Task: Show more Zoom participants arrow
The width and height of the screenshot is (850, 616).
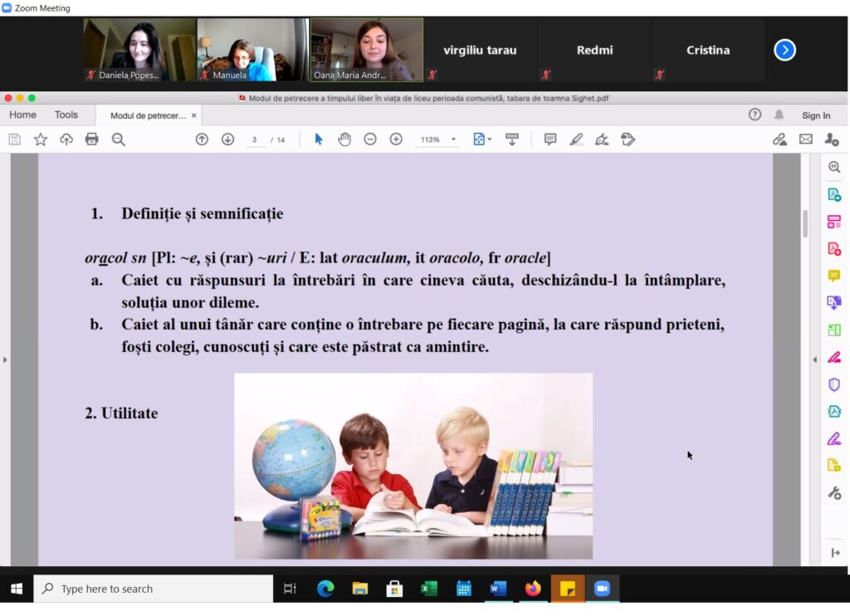Action: 784,50
